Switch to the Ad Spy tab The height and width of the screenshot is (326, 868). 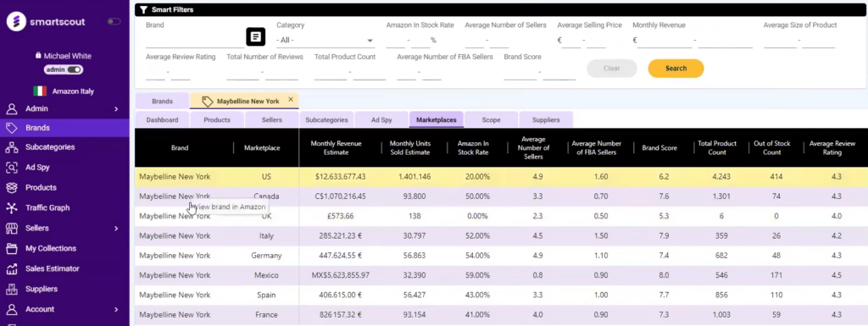click(381, 120)
